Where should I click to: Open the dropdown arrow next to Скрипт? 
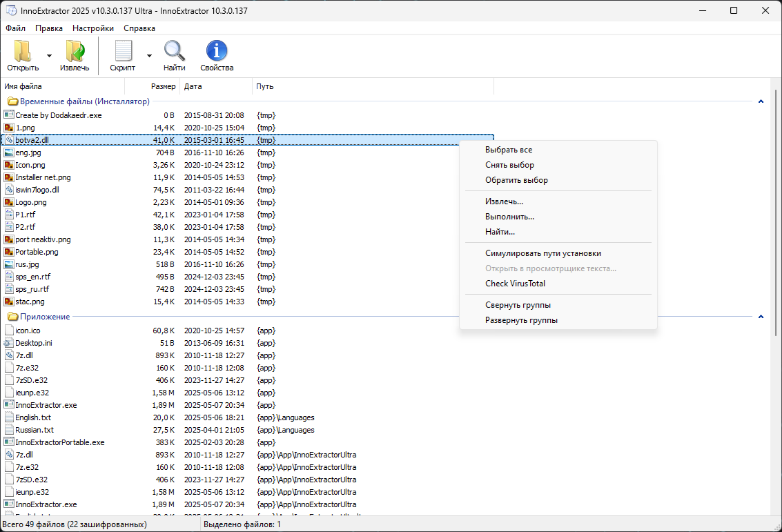(x=149, y=56)
